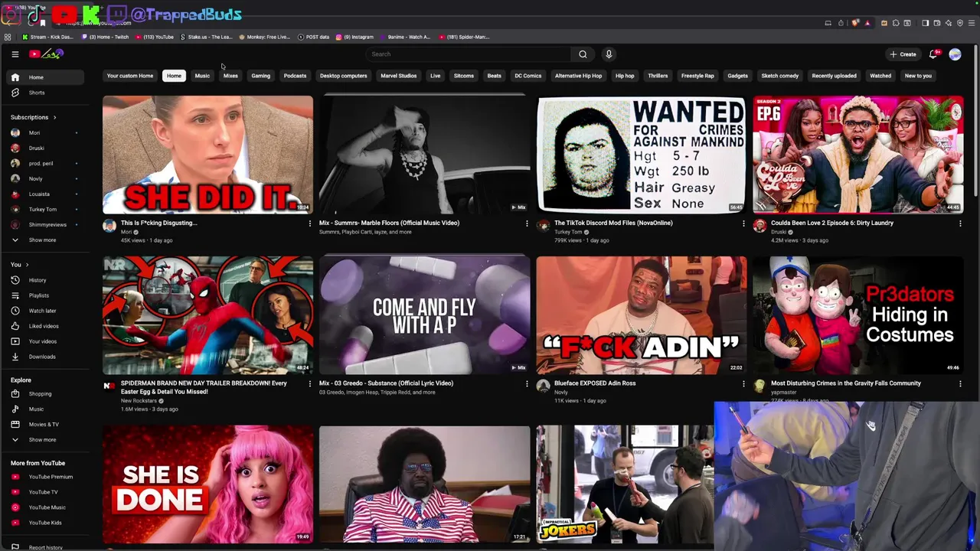This screenshot has height=551, width=980.
Task: Open History in the sidebar
Action: coord(46,280)
